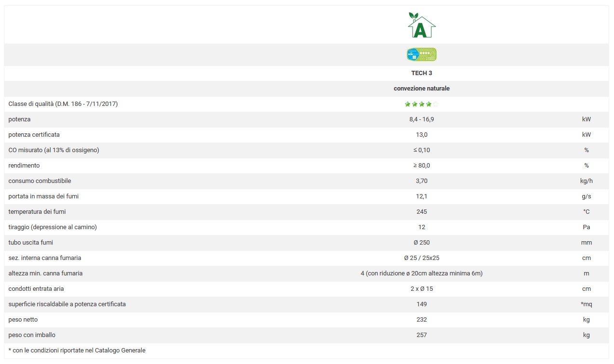This screenshot has height=364, width=614.
Task: Click the 'condotti entrata aria' value 2 x Ø 15
Action: click(x=421, y=289)
